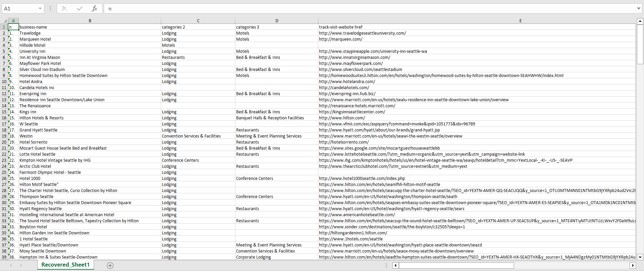This screenshot has height=271, width=644.
Task: Click the vertical scrollbar down arrow
Action: pos(640,257)
